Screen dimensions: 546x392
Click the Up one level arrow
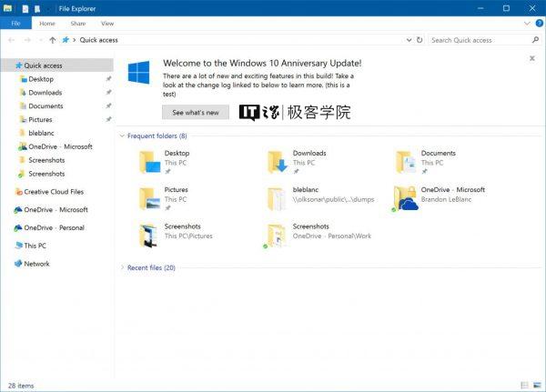tap(53, 40)
